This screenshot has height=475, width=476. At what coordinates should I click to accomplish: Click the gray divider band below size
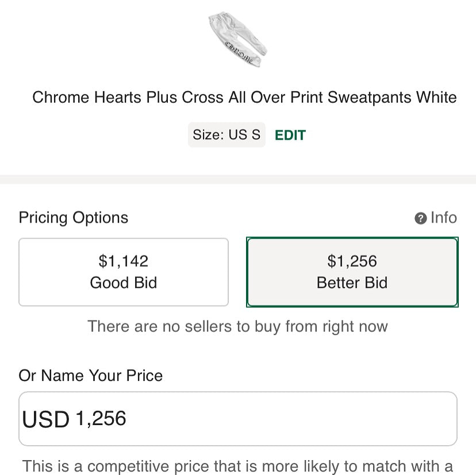pos(237,179)
